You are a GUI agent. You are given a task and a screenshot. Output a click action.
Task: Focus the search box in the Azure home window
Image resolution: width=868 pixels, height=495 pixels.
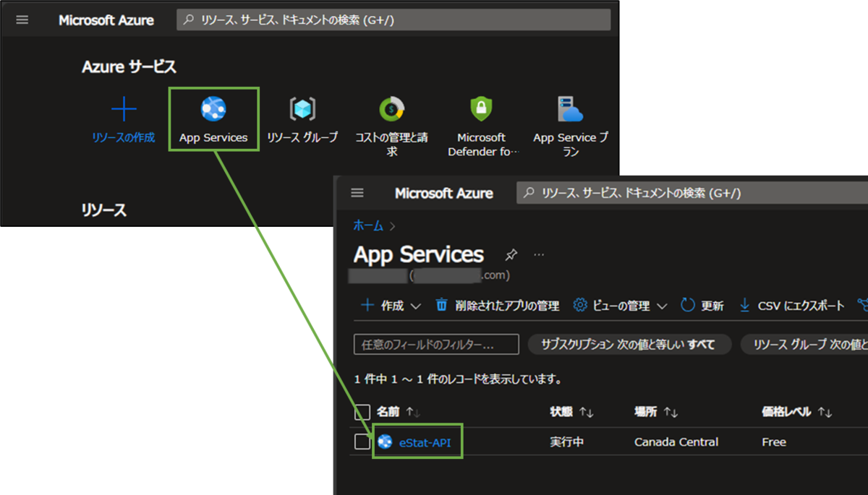pyautogui.click(x=393, y=20)
